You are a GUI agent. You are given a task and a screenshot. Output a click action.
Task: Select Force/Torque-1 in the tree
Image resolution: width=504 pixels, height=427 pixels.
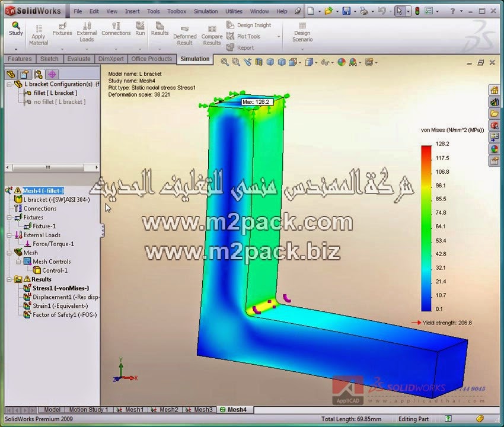(53, 244)
